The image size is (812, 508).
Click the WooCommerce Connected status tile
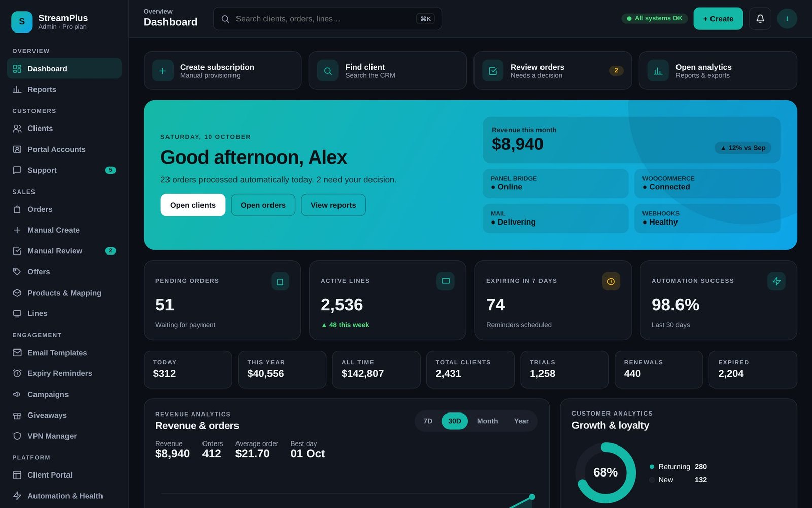tap(707, 183)
